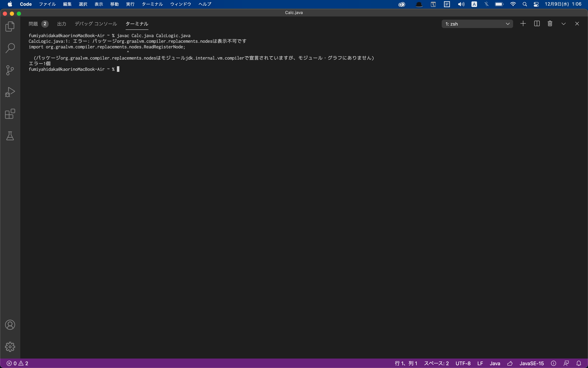Viewport: 588px width, 368px height.
Task: Open the Test flask view
Action: point(10,136)
